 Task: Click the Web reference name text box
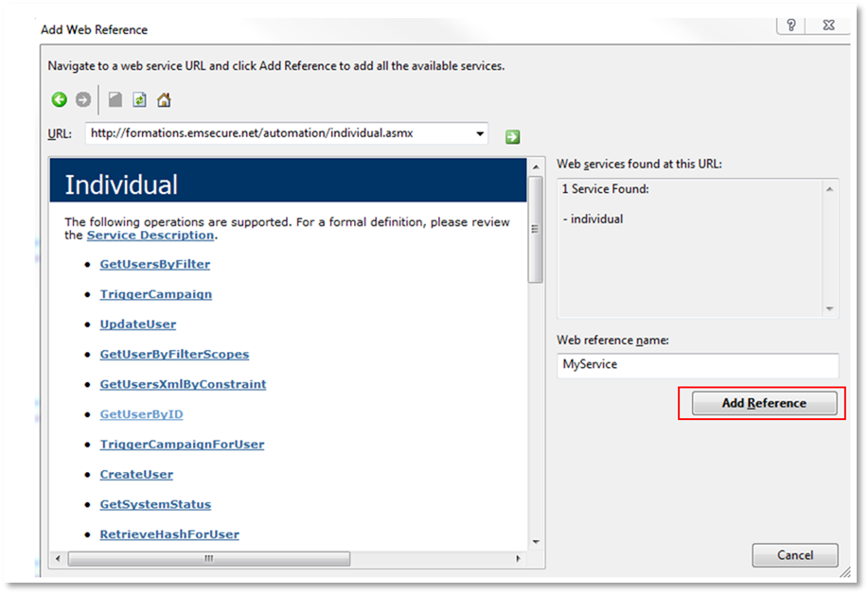click(698, 364)
